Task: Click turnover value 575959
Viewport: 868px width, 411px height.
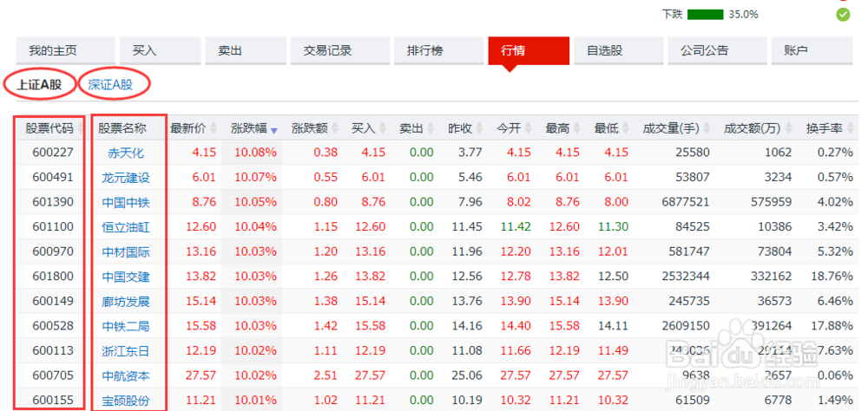Action: 771,202
